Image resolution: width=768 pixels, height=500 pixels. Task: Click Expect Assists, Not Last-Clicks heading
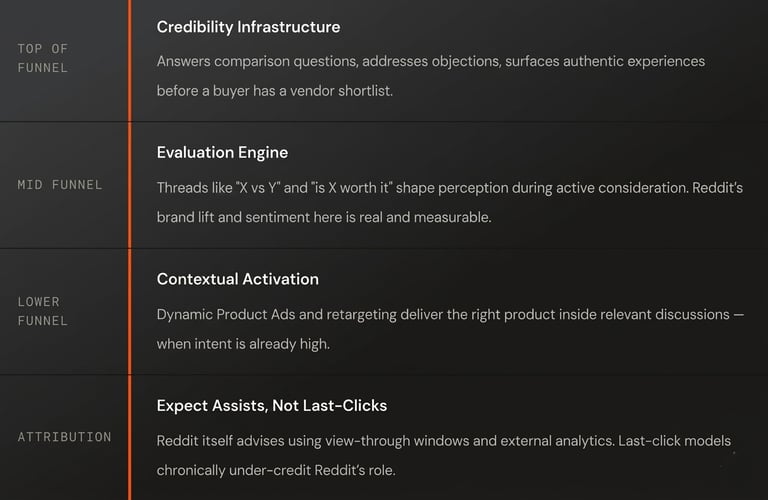272,405
